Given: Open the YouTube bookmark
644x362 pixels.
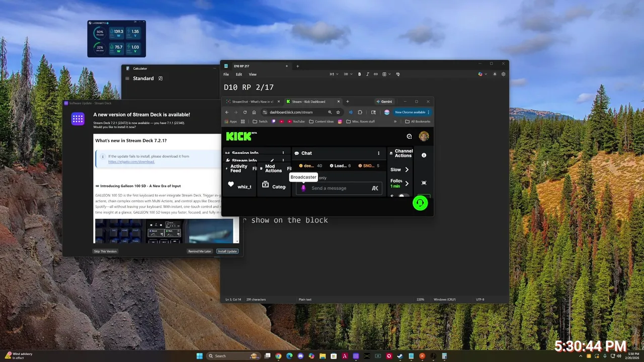Looking at the screenshot, I should click(296, 121).
